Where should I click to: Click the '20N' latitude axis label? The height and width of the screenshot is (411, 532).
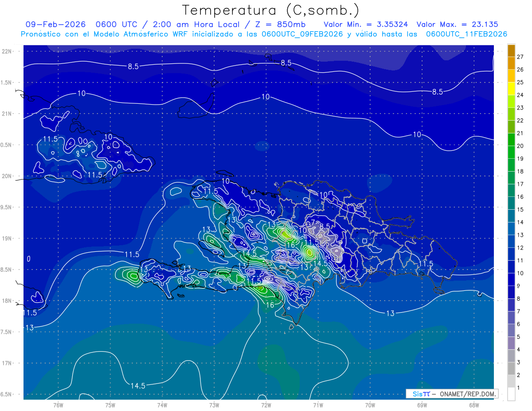6,176
